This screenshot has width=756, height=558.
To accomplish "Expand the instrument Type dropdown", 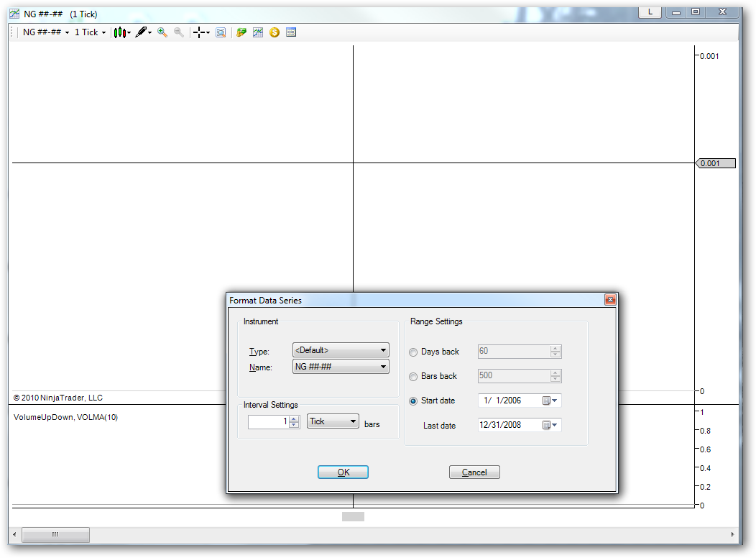I will click(x=341, y=350).
